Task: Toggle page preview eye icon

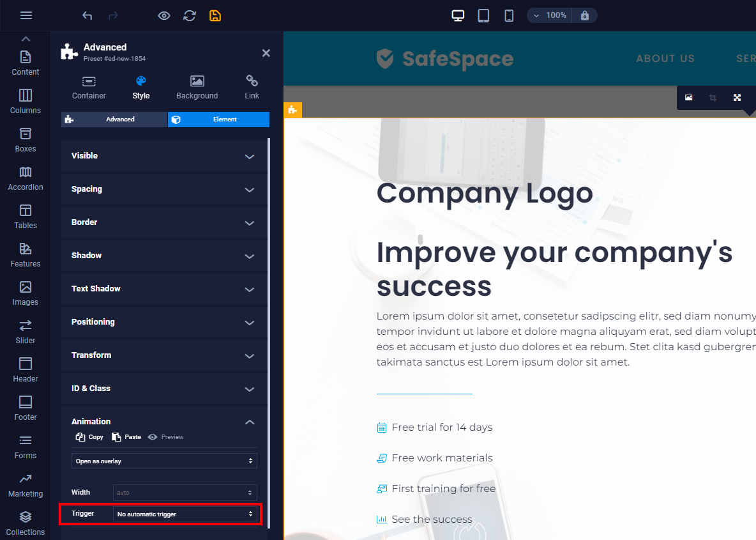Action: 164,15
